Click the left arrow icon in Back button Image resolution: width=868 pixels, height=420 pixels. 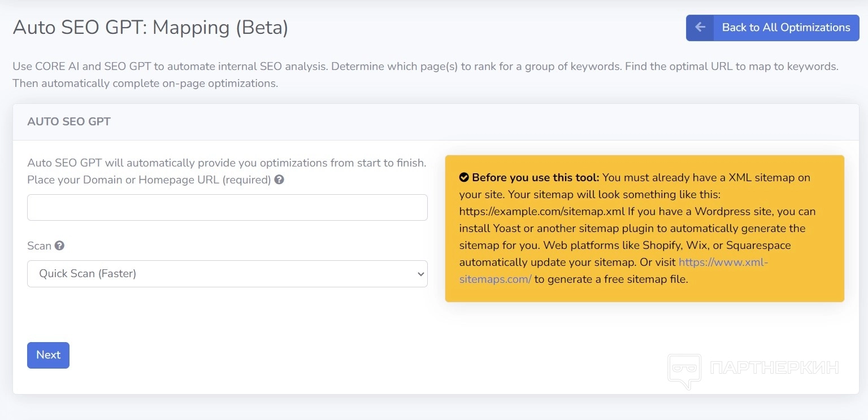tap(700, 28)
